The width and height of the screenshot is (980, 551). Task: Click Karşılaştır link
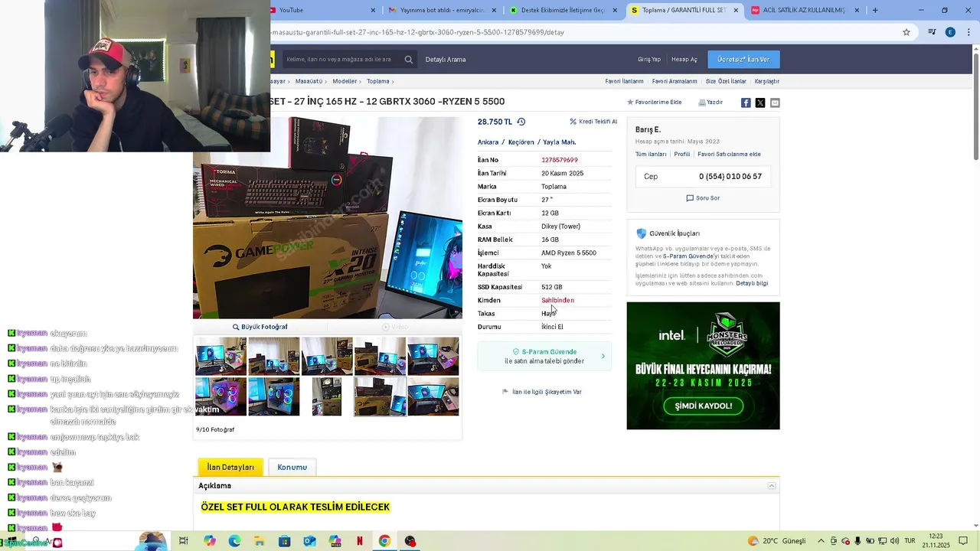pyautogui.click(x=767, y=81)
